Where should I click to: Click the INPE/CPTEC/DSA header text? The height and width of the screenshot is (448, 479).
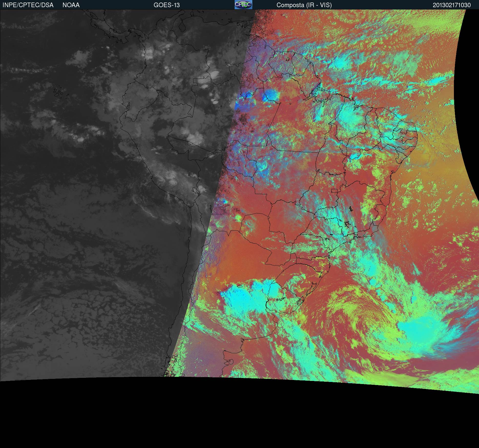tap(28, 5)
